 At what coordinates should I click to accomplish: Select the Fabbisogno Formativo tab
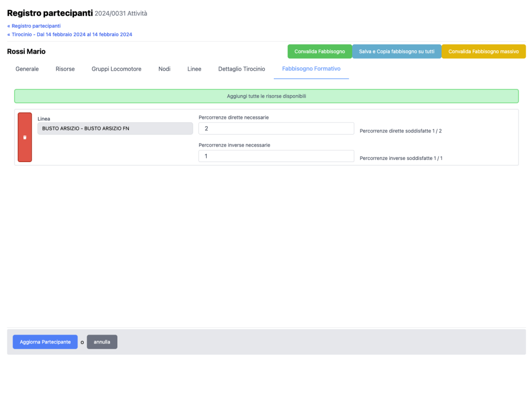click(x=311, y=69)
